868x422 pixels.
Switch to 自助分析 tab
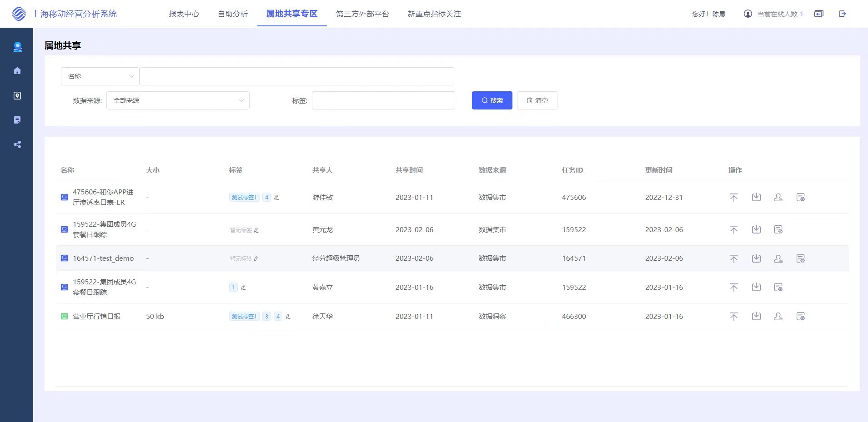tap(233, 14)
